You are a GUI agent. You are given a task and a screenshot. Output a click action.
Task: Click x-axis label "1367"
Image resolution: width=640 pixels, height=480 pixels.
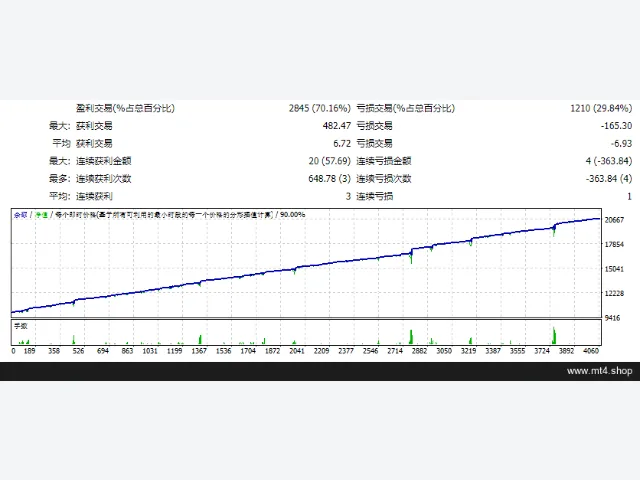pyautogui.click(x=199, y=351)
